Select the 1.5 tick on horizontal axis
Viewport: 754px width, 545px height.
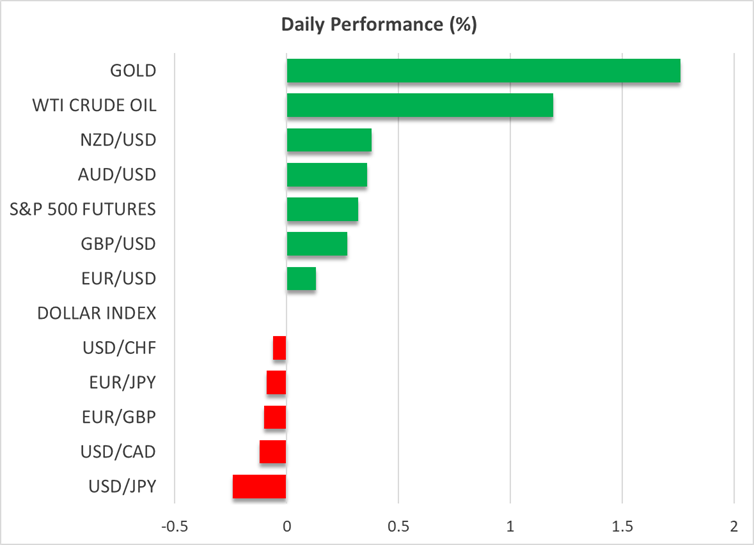(622, 526)
